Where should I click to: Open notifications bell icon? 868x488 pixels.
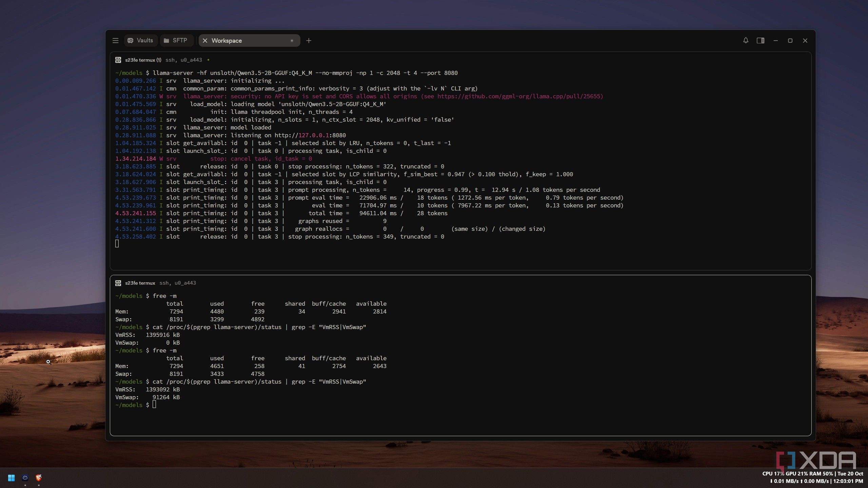pos(746,40)
